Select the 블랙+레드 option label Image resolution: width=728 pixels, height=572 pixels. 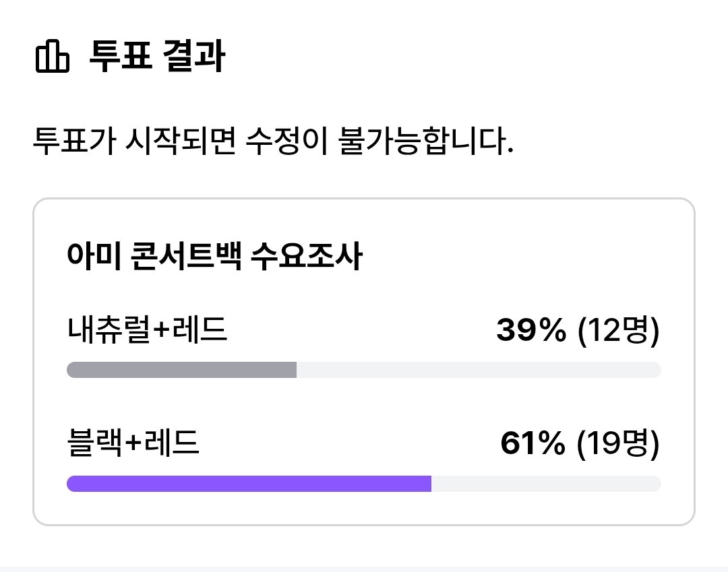point(133,443)
